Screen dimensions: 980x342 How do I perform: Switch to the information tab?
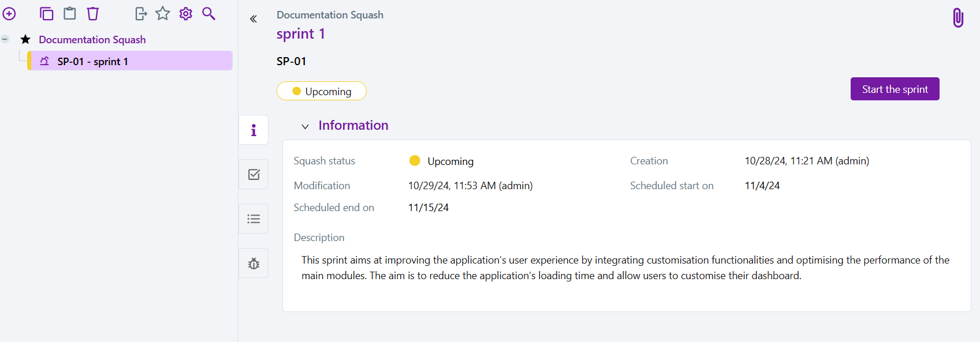click(254, 130)
